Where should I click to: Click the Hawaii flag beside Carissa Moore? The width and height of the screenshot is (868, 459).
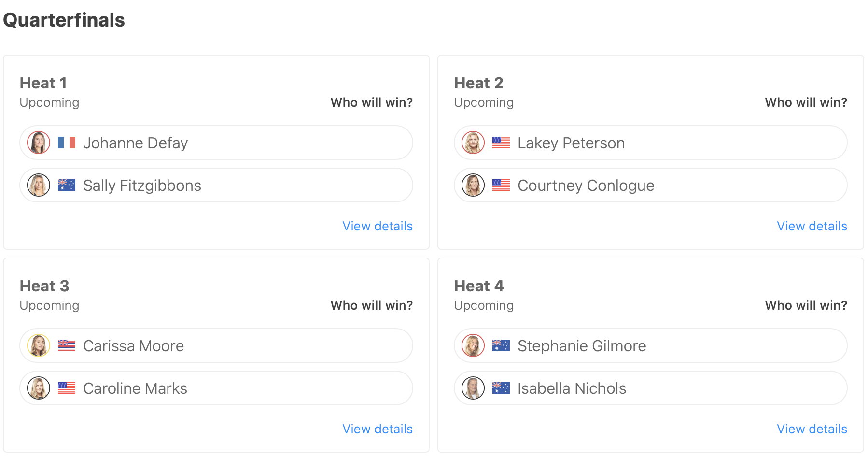67,346
